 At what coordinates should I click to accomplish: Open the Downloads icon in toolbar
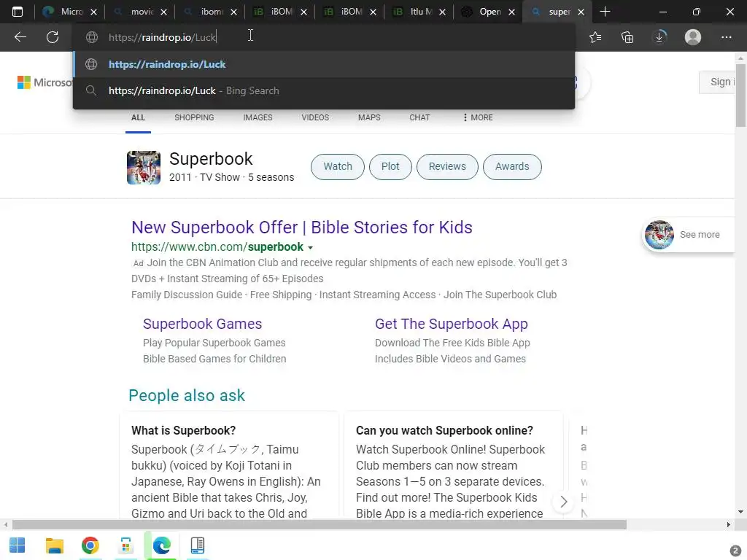[x=659, y=37]
